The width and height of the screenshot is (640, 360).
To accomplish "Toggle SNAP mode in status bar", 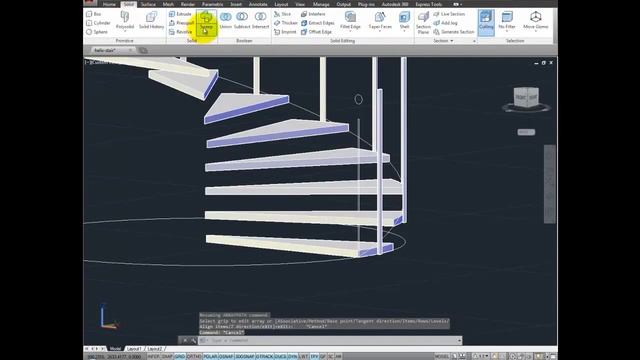I will coord(167,357).
